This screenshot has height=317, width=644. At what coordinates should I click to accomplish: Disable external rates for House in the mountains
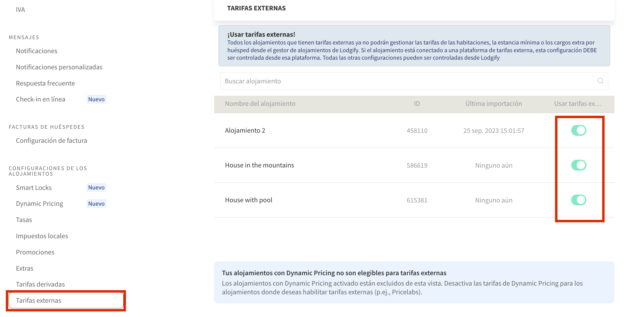(578, 165)
